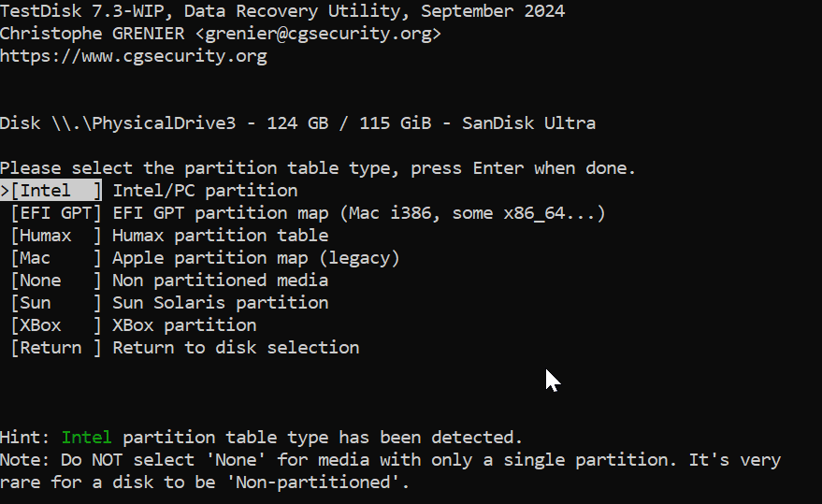Viewport: 822px width, 504px height.
Task: Click 'Return to disk selection' description
Action: tap(236, 348)
